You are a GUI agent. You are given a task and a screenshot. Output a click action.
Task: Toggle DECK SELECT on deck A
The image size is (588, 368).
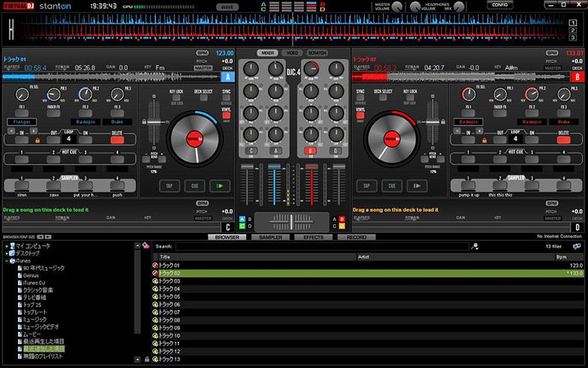pos(203,97)
